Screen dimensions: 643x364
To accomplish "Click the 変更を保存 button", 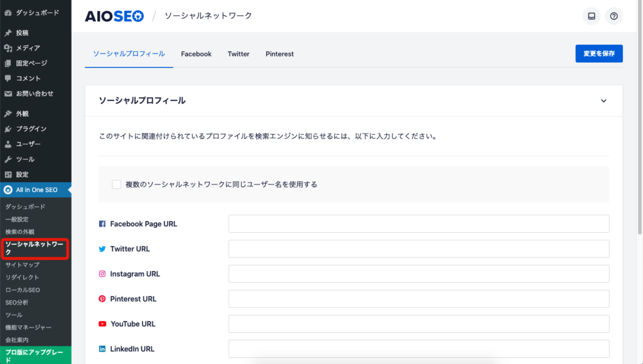I will 598,53.
